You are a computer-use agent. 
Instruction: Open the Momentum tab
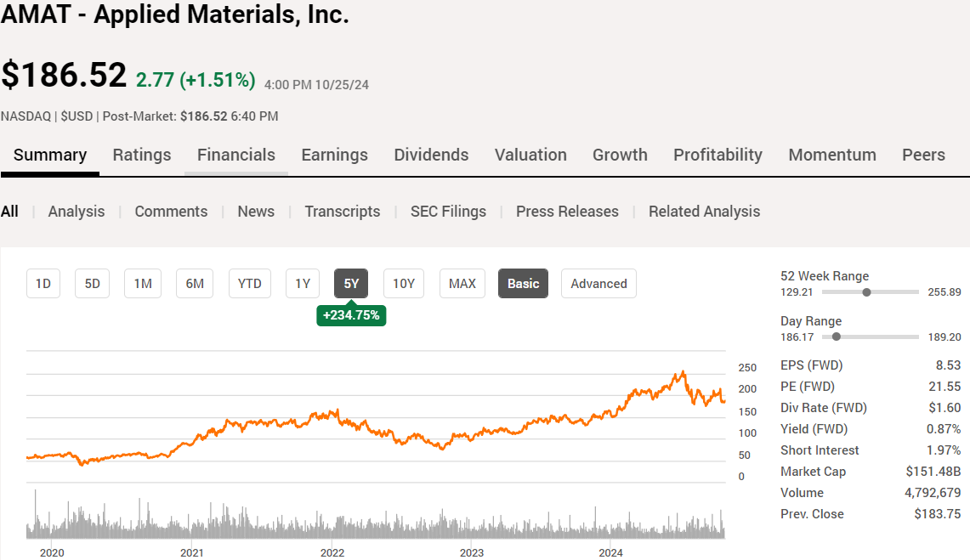pos(832,155)
